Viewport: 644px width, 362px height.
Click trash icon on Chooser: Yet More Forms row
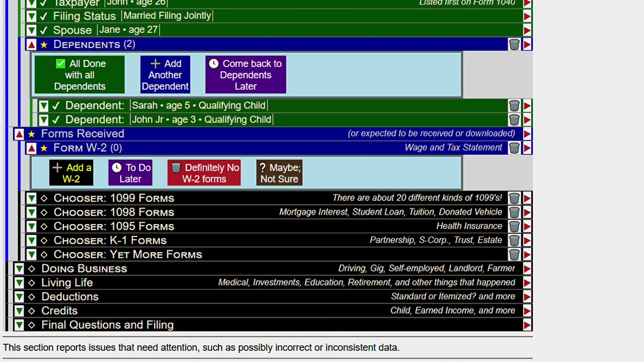[x=514, y=254]
